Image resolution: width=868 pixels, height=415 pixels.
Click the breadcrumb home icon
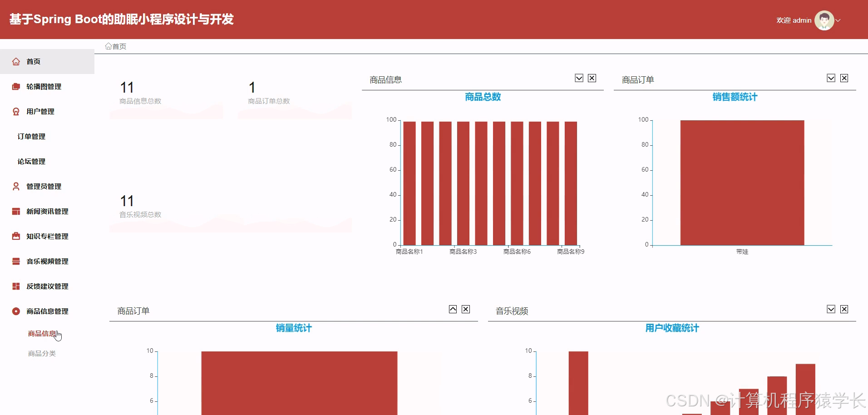[x=108, y=46]
